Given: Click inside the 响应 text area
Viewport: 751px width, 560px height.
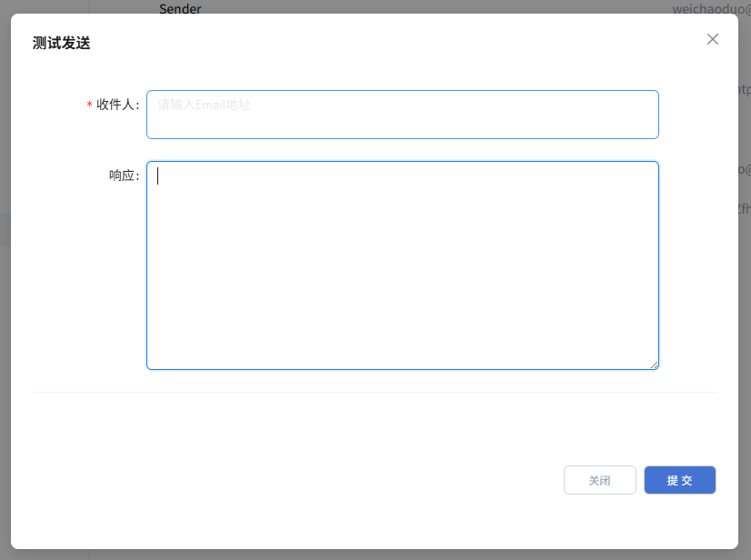Looking at the screenshot, I should pos(402,265).
